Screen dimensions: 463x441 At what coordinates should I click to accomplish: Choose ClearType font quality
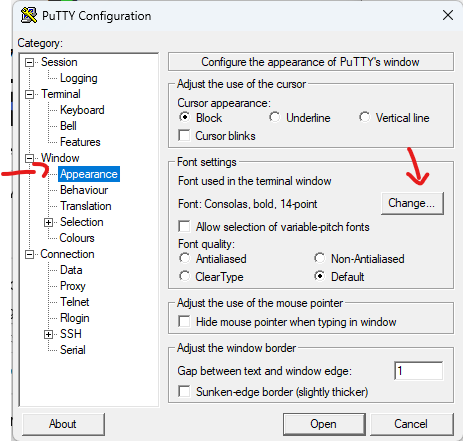point(184,276)
